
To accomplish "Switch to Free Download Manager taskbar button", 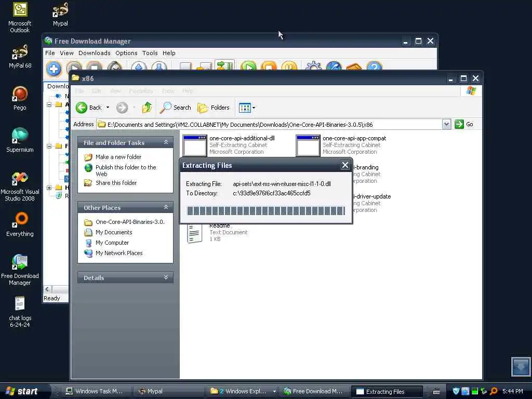I will click(x=314, y=391).
